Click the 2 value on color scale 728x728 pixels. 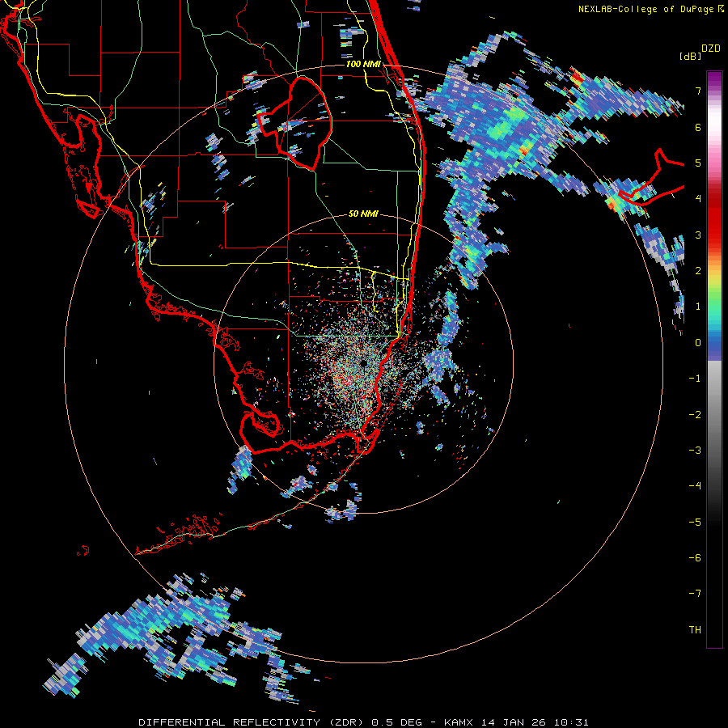click(x=698, y=271)
